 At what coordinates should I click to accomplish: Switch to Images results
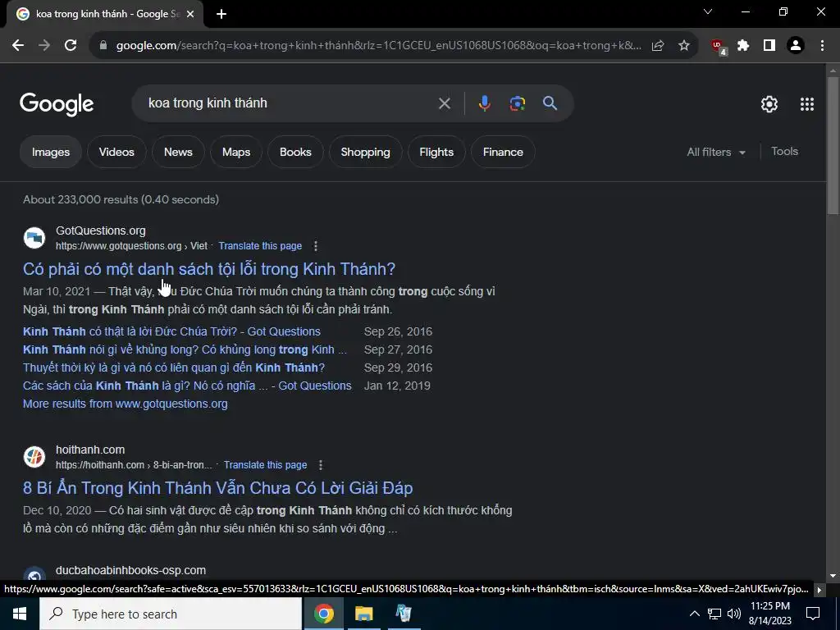click(51, 152)
